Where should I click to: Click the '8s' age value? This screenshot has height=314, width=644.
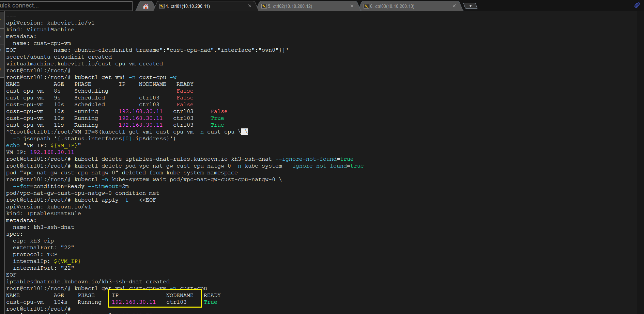tap(57, 91)
